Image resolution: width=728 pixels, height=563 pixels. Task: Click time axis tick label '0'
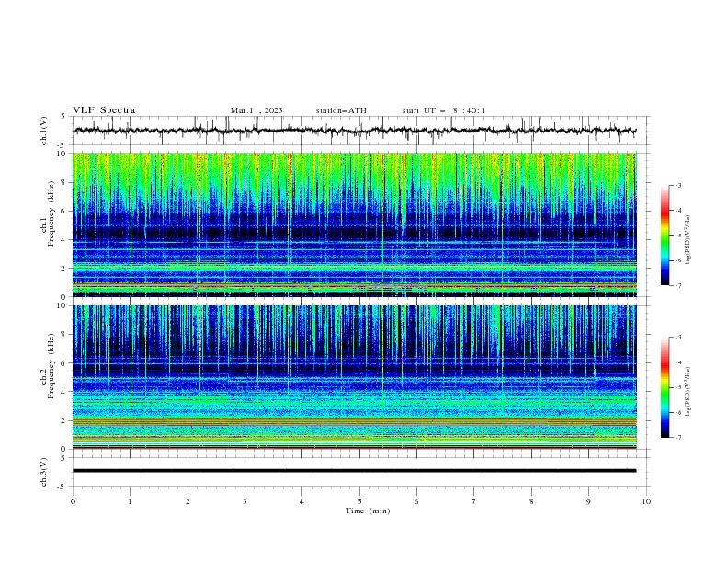(73, 501)
